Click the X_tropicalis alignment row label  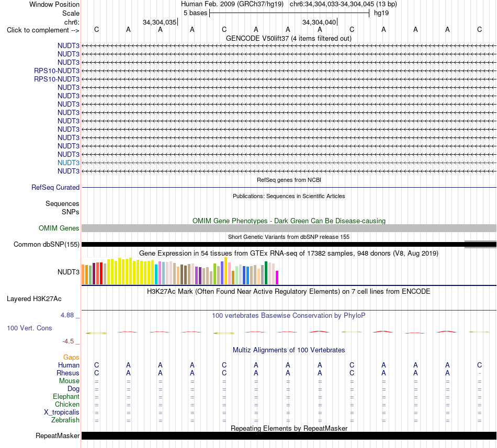[62, 412]
